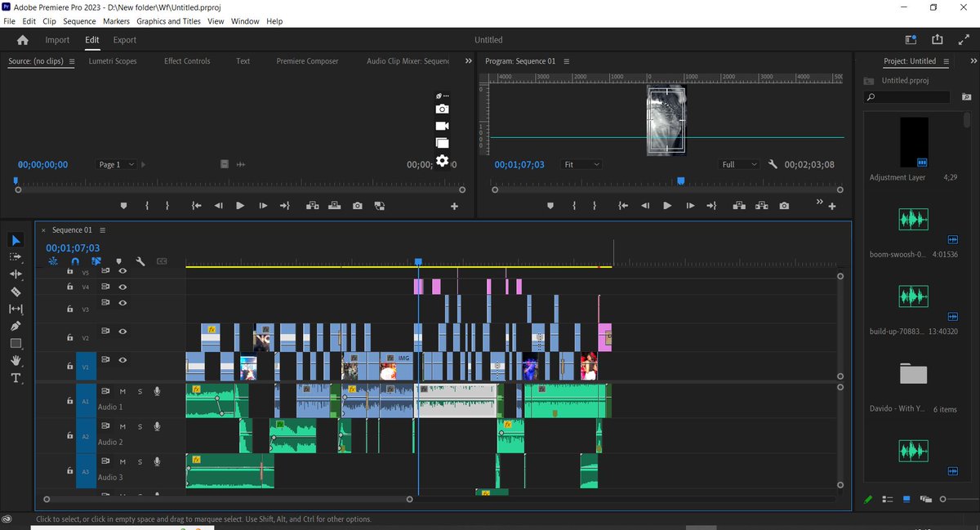Screen dimensions: 980x530
Task: Hide track V4 output eye
Action: 122,287
